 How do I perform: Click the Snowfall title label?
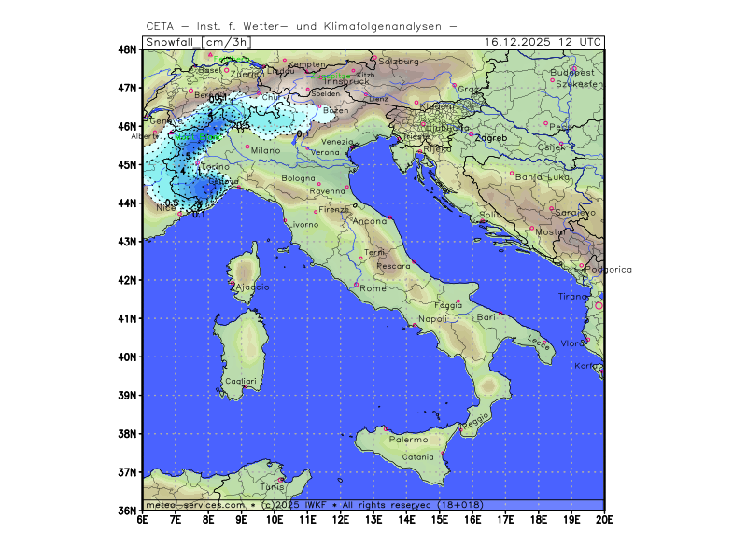172,42
